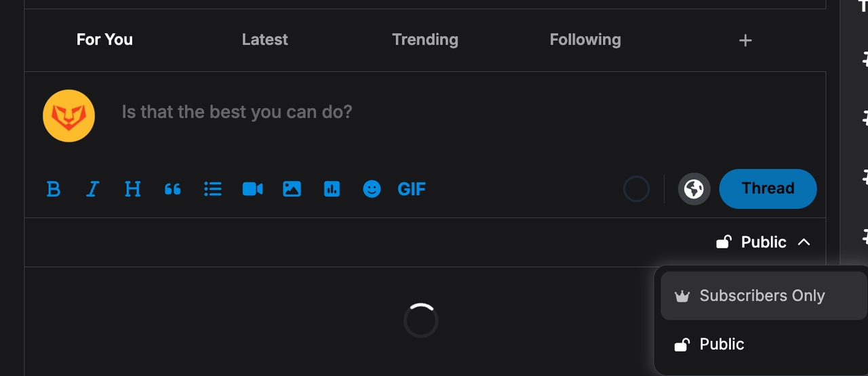
Task: Add a block quote
Action: click(x=173, y=189)
